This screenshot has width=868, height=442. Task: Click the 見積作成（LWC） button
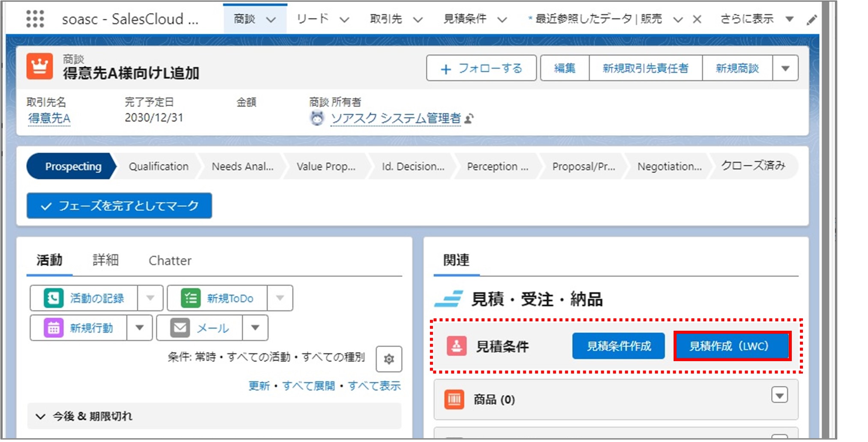732,346
